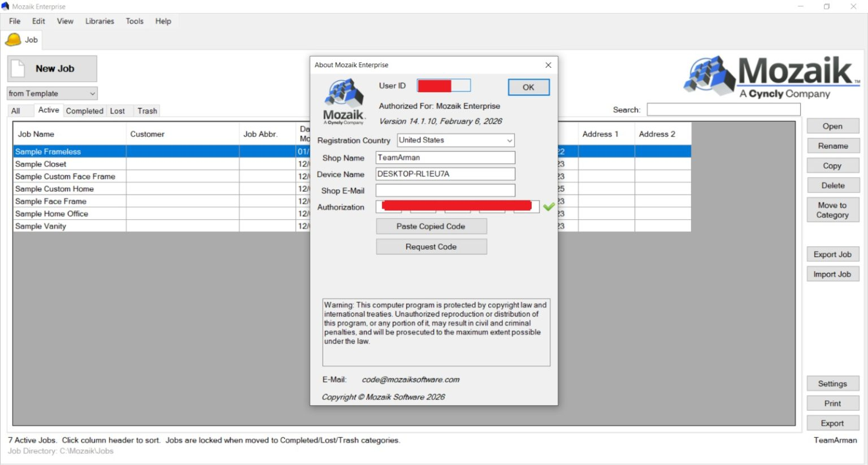The width and height of the screenshot is (868, 465).
Task: Click the Move to Category button
Action: pos(832,210)
